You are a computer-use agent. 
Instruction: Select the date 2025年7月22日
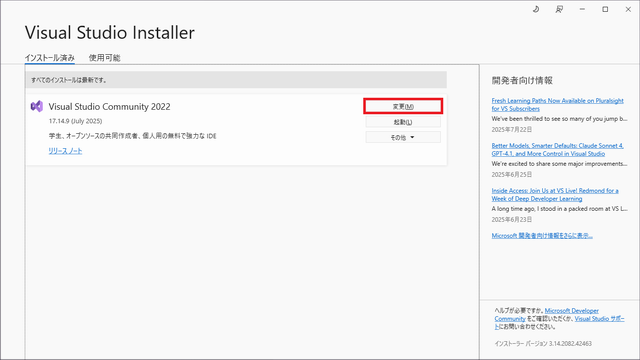click(x=512, y=129)
